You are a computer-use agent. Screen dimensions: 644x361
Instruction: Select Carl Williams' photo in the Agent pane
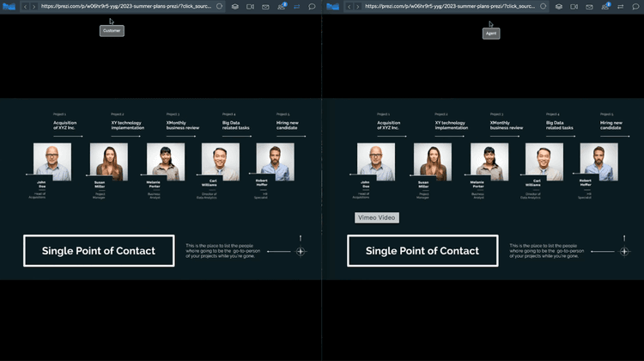544,161
